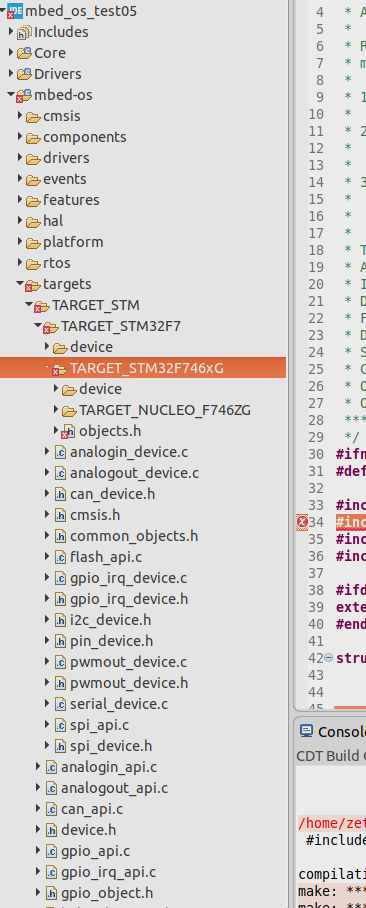Select the spi_api.c file
Viewport: 366px width, 908px height.
pos(99,724)
